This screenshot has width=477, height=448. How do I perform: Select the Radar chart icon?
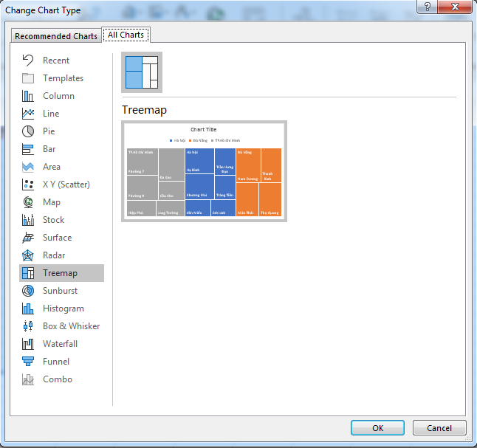click(x=28, y=255)
